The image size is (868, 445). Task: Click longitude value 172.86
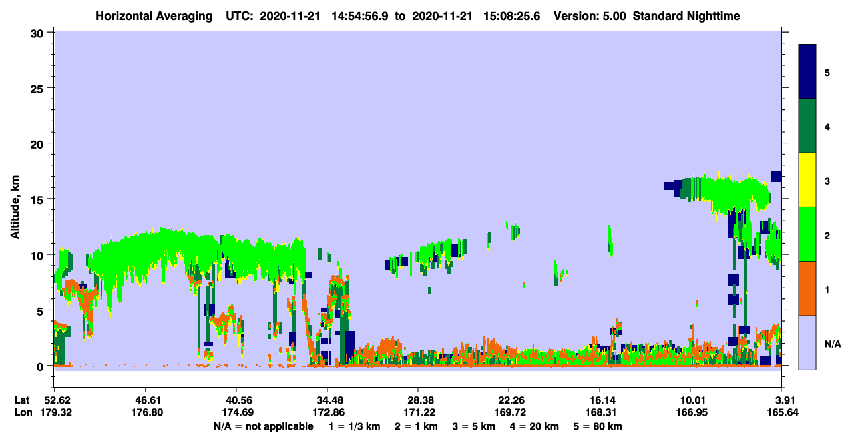click(x=327, y=412)
